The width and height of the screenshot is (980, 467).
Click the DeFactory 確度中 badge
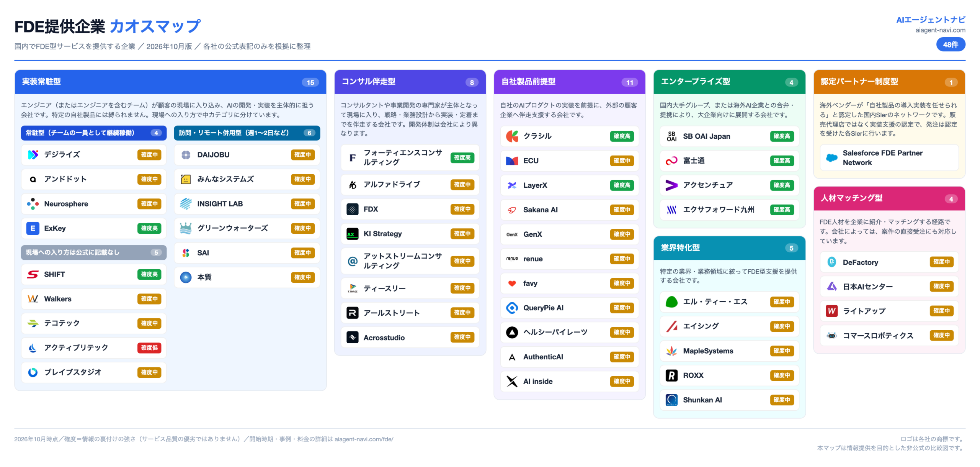point(941,262)
